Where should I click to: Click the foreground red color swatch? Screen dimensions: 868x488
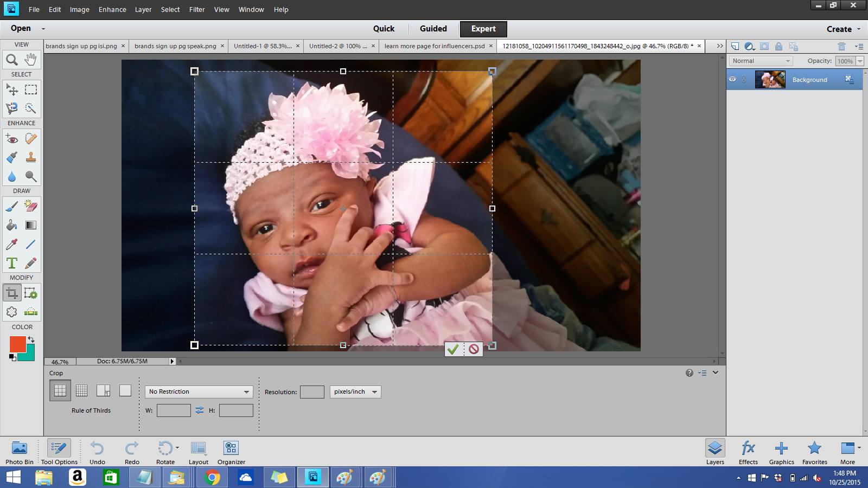[17, 344]
